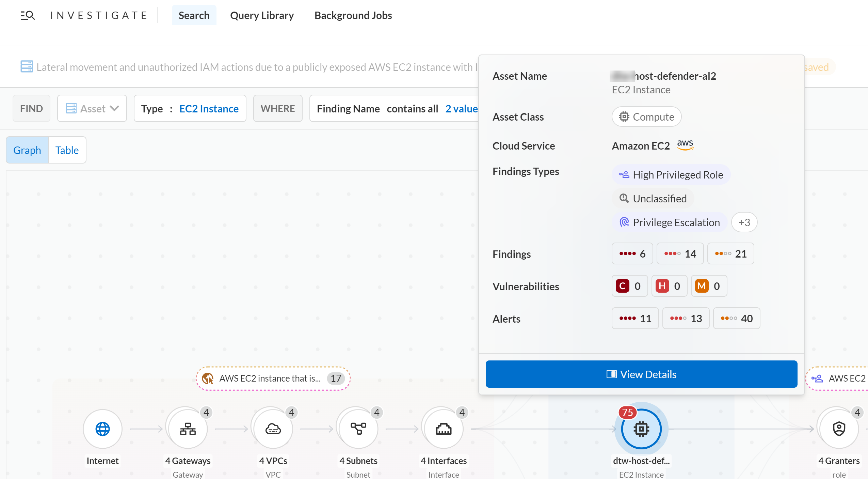Open the Query Library tab
Image resolution: width=868 pixels, height=479 pixels.
[262, 15]
